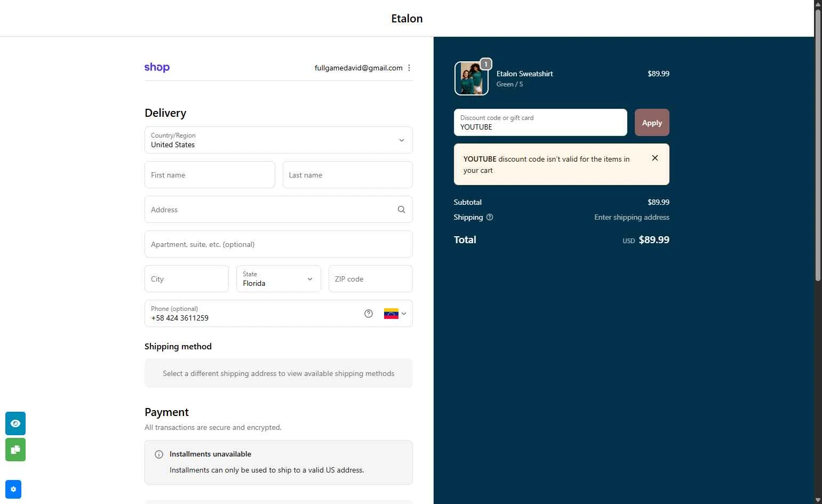Focus the City field
Screen dimensions: 822x504
point(187,279)
